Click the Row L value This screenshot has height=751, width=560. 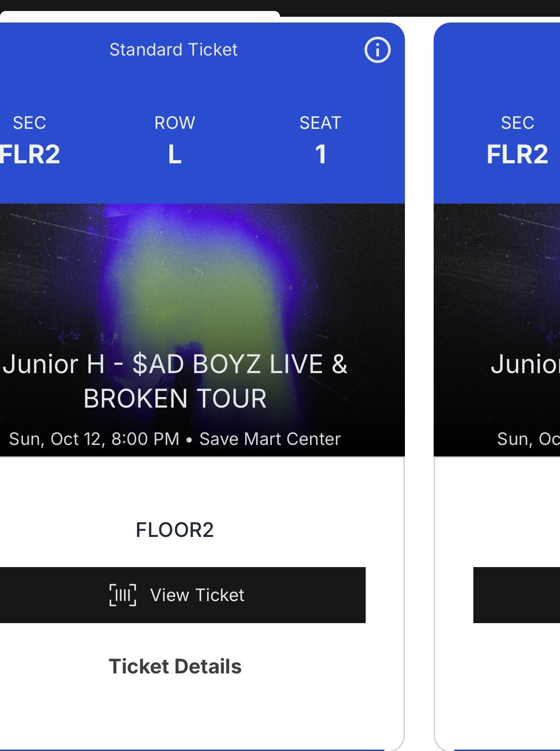[x=175, y=154]
